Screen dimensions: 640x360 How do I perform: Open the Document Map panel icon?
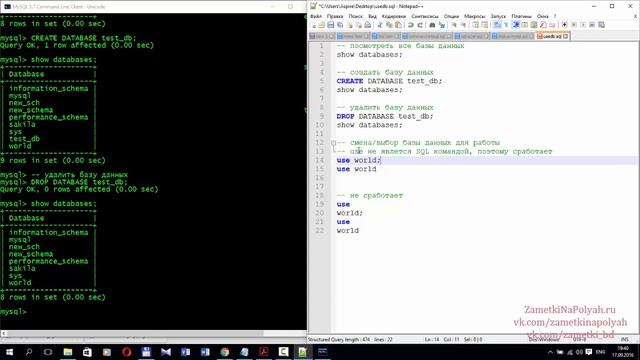(533, 25)
